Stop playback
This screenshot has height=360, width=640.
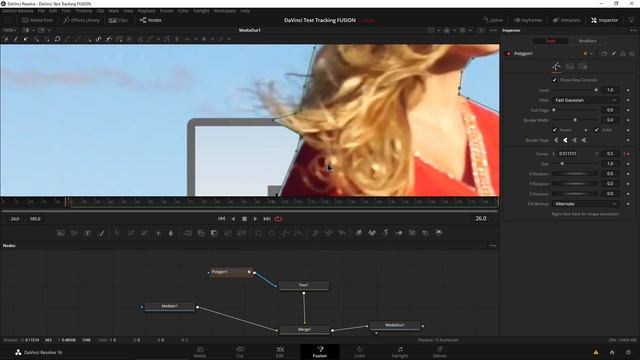[244, 219]
